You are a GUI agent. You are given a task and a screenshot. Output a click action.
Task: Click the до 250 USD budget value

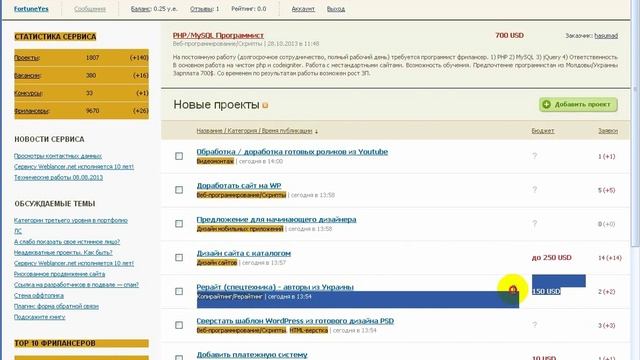(551, 258)
